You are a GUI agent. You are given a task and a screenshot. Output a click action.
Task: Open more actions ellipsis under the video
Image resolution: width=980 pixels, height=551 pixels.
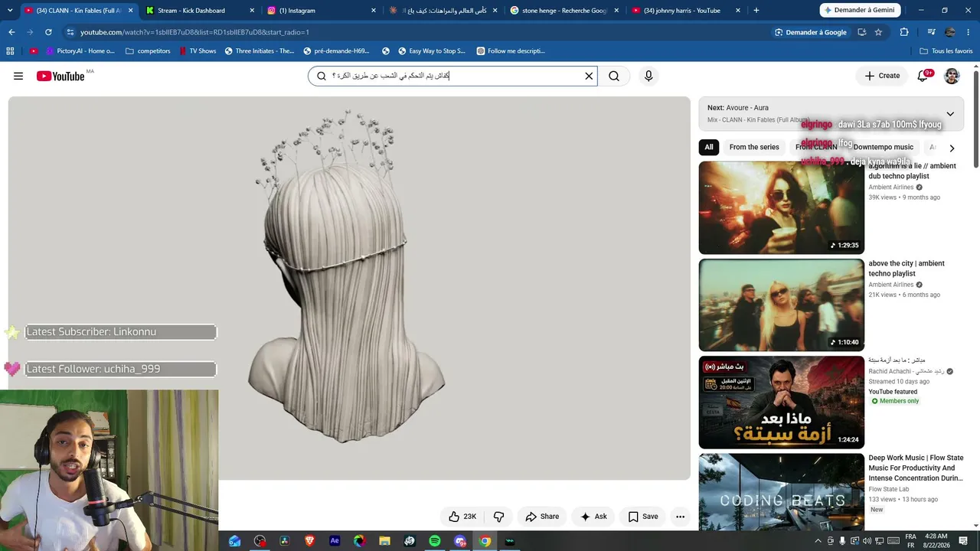680,517
